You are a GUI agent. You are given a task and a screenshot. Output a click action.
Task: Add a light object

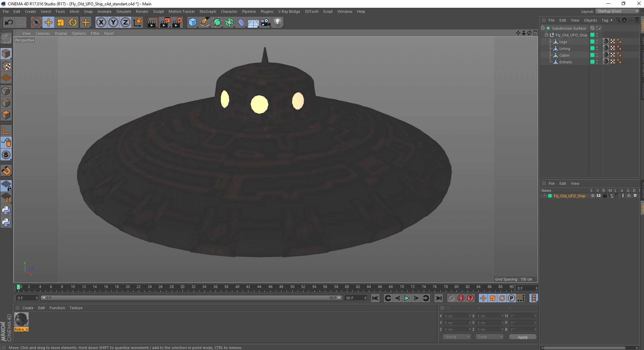[x=278, y=23]
